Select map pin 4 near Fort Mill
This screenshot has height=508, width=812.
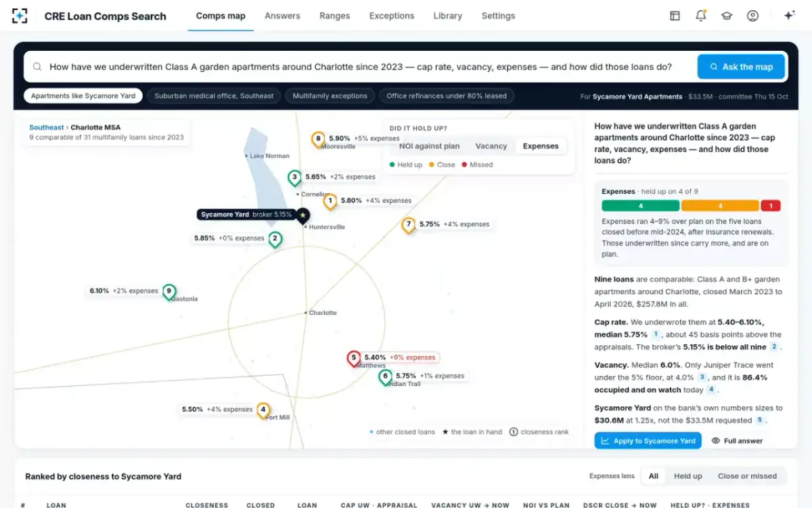click(263, 410)
